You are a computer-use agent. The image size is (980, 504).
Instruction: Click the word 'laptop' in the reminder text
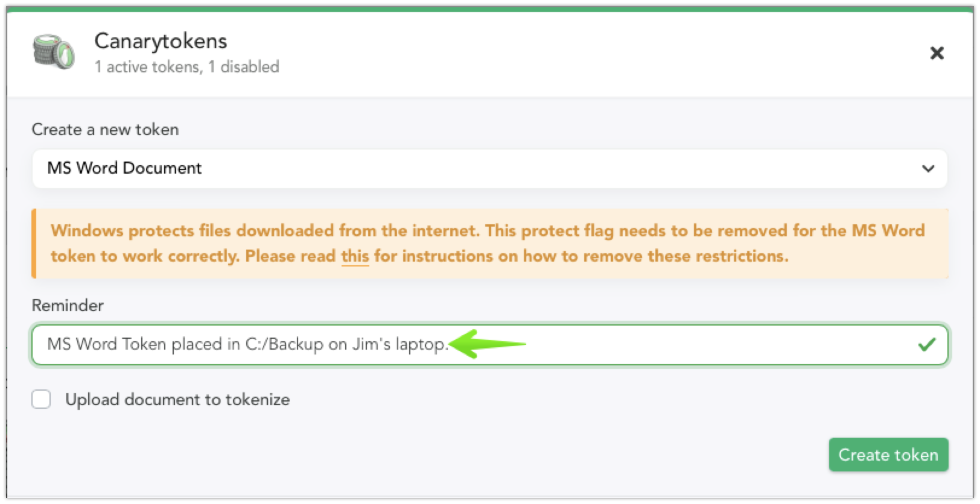click(420, 345)
